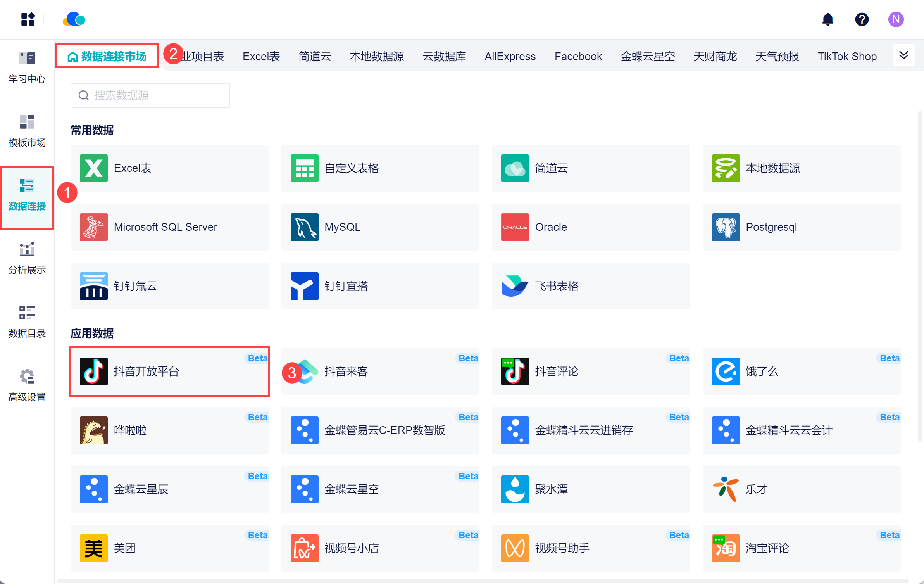Expand the tab overflow chevron
Image resolution: width=924 pixels, height=584 pixels.
[x=903, y=55]
